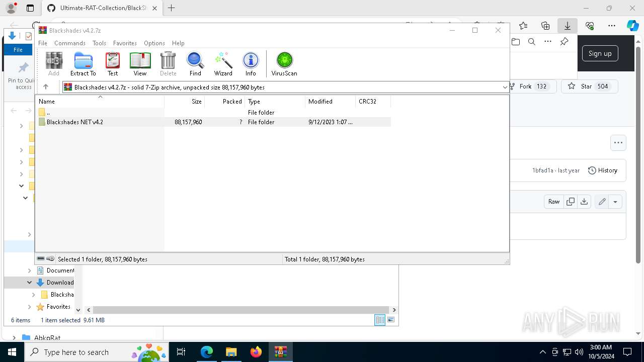The height and width of the screenshot is (362, 644).
Task: Expand the Favorites tree node
Action: 30,307
